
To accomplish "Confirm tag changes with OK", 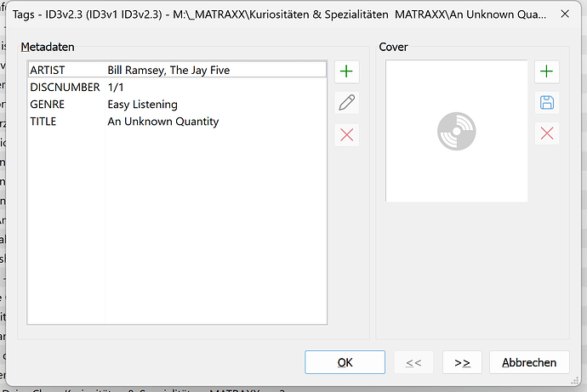I will 345,362.
